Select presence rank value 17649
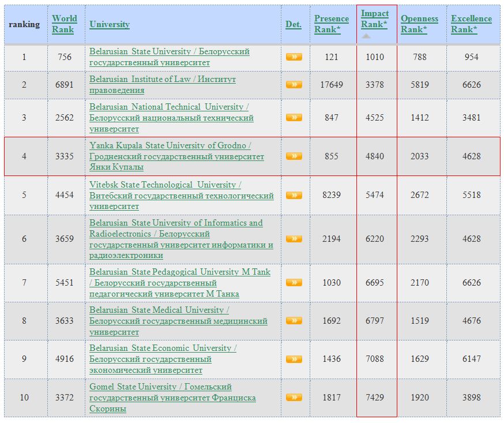The width and height of the screenshot is (504, 423). [x=332, y=85]
